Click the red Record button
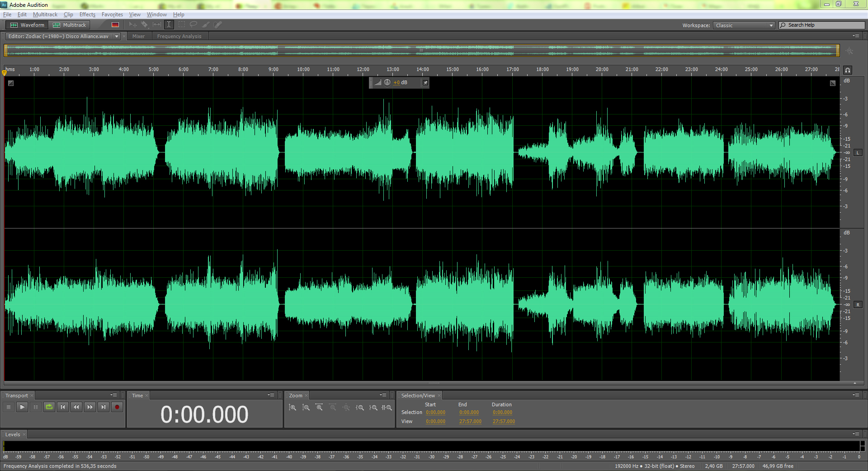868x471 pixels. pos(117,407)
